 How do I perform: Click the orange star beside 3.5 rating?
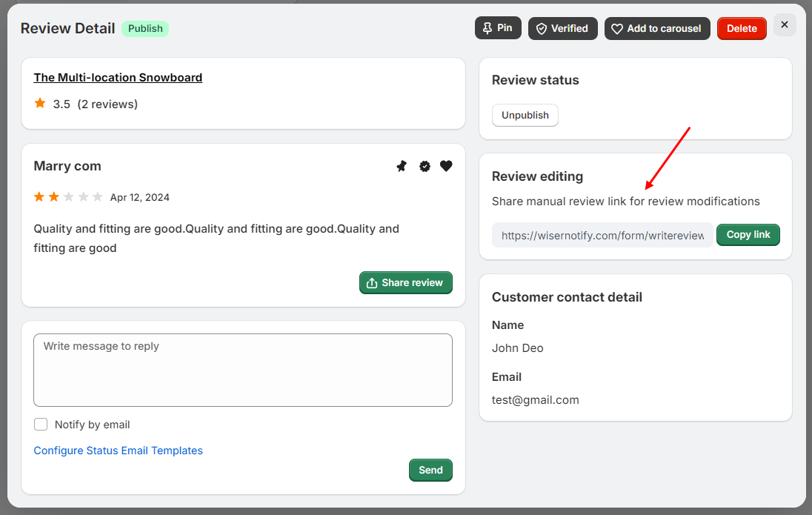point(40,104)
